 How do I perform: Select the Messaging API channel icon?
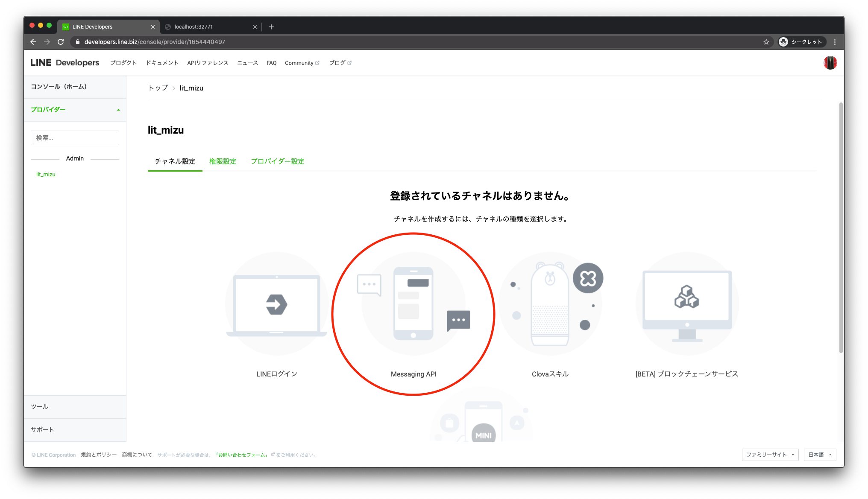pos(413,304)
